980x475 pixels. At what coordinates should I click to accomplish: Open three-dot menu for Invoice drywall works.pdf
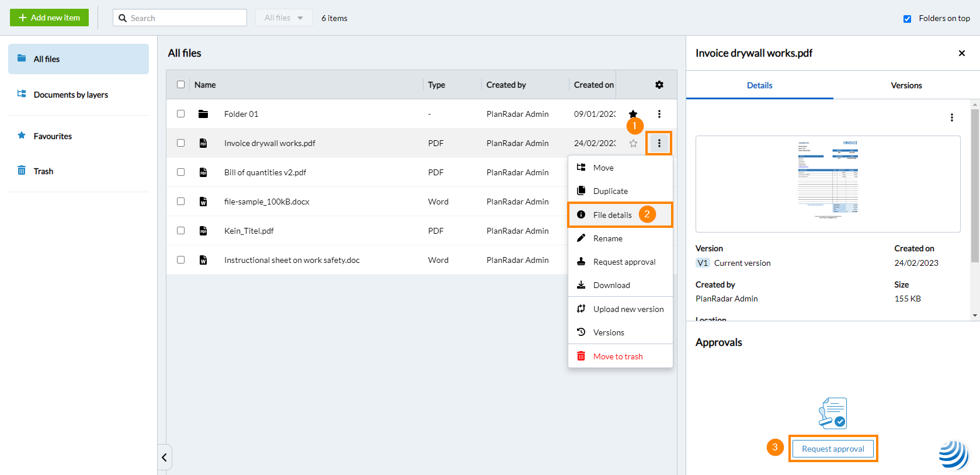(659, 143)
